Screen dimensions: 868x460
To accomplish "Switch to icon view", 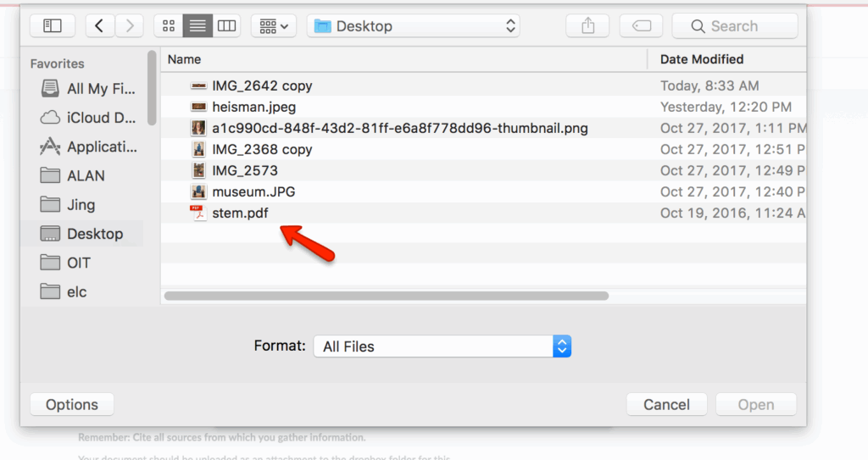I will coord(168,26).
